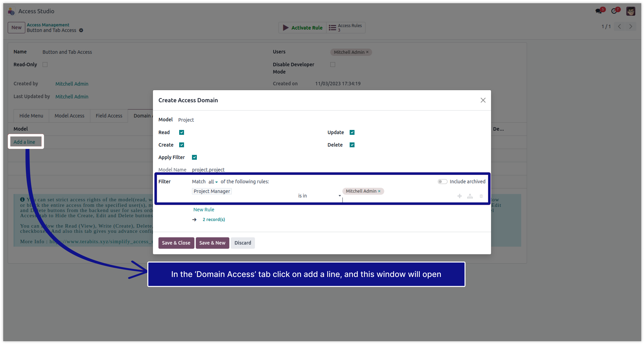The width and height of the screenshot is (644, 344).
Task: Add a new filter rule with plus icon
Action: (x=459, y=196)
